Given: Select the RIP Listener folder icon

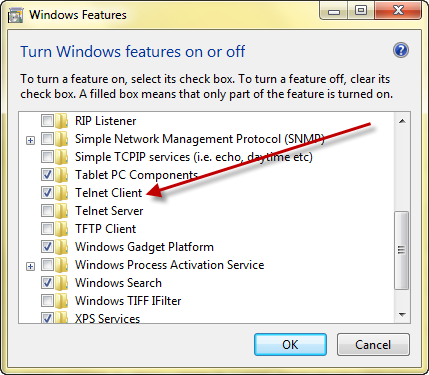Looking at the screenshot, I should [x=62, y=121].
